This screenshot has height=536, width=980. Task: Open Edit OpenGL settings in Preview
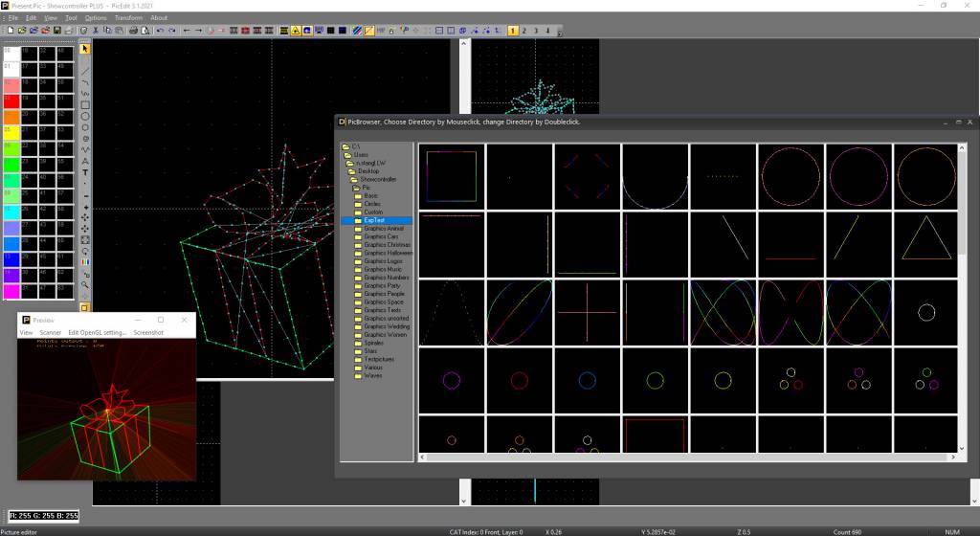coord(97,332)
